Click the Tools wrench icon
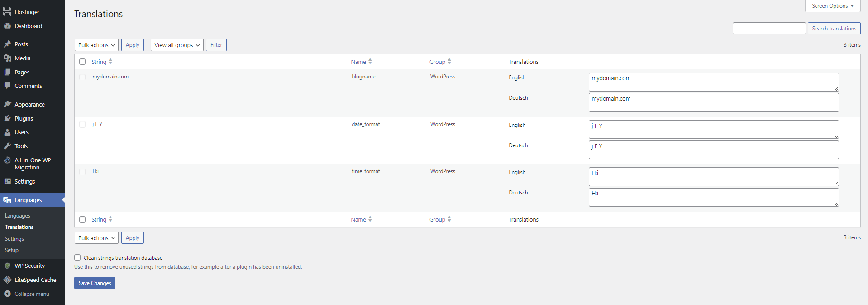 pos(7,146)
